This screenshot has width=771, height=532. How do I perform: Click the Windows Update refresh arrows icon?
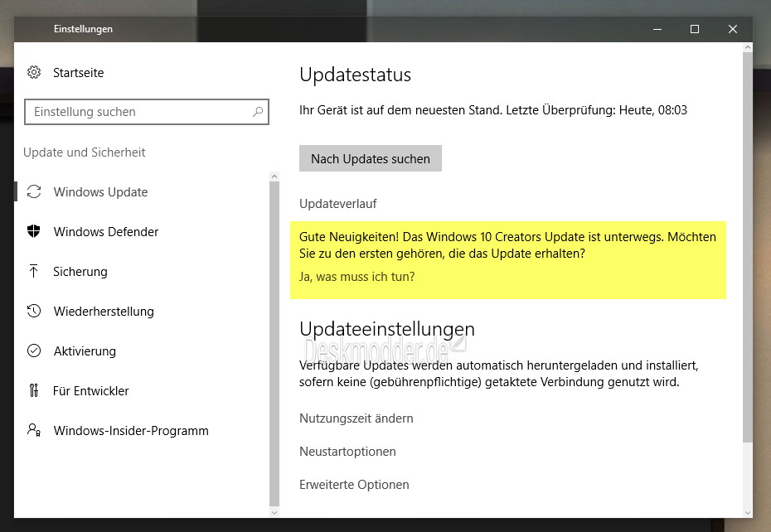click(x=34, y=191)
